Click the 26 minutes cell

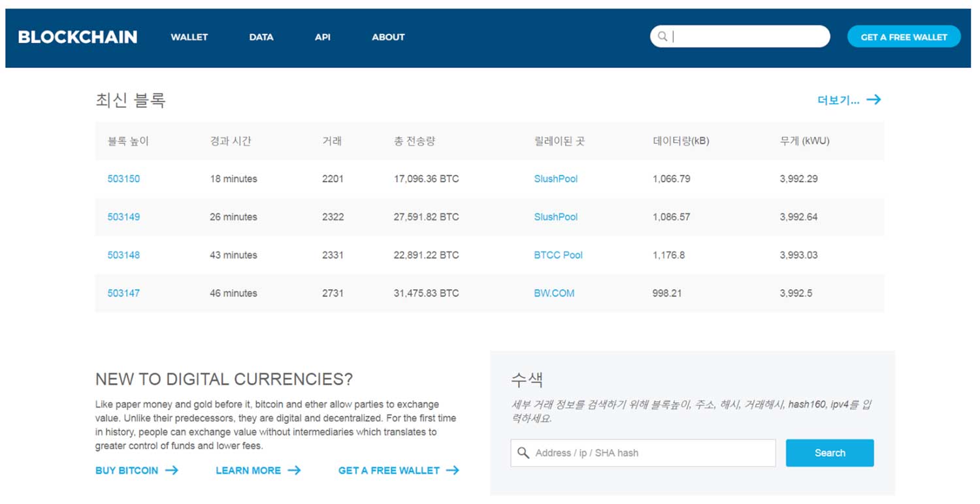coord(233,217)
